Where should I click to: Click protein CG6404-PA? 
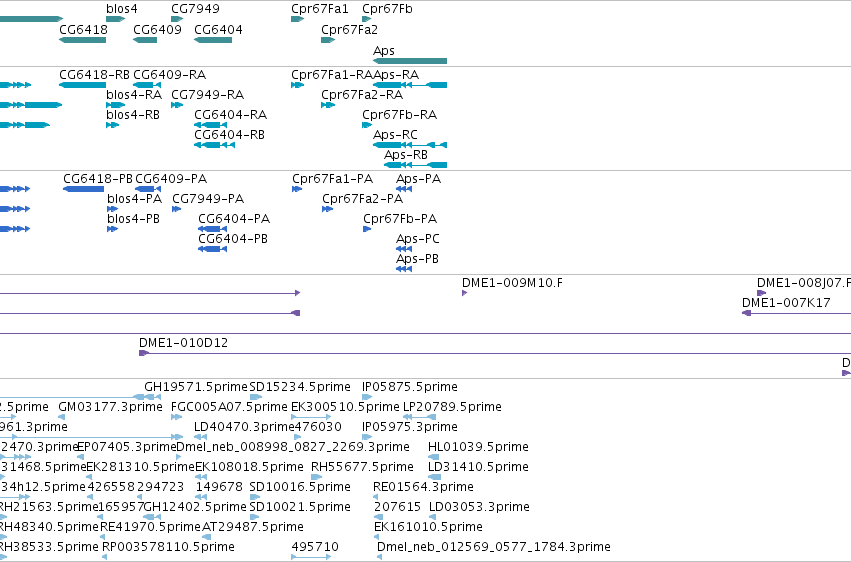212,229
